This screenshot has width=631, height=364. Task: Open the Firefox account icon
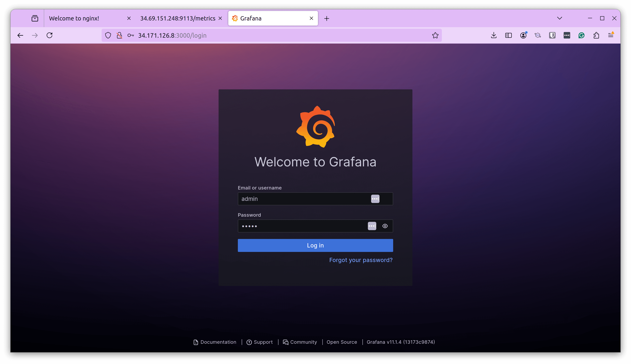[523, 35]
